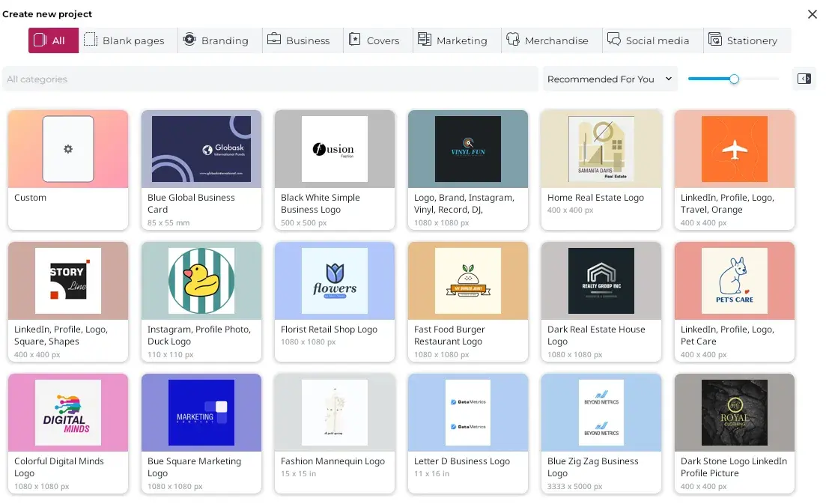Open the Stationery category tab

(743, 40)
